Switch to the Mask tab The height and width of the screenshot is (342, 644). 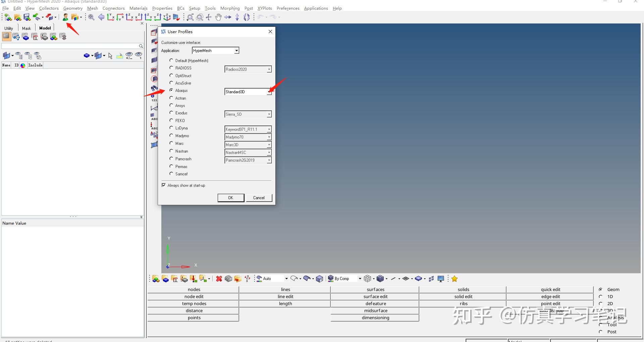coord(26,28)
